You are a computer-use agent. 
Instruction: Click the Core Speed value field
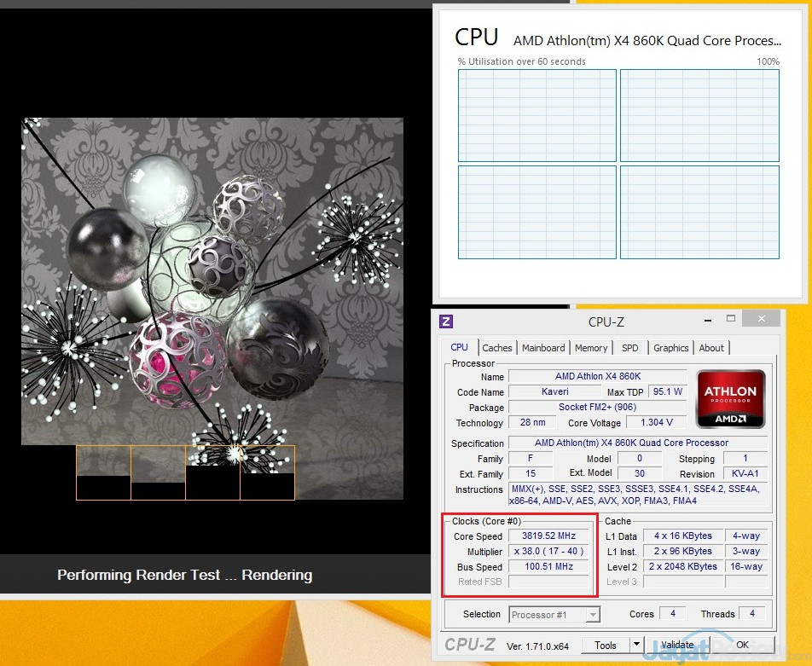point(548,536)
